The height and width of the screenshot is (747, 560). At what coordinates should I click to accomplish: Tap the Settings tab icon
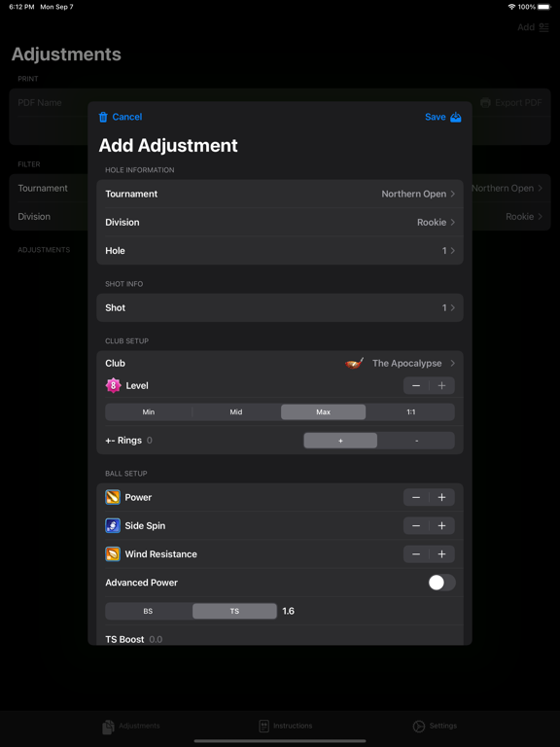point(419,726)
